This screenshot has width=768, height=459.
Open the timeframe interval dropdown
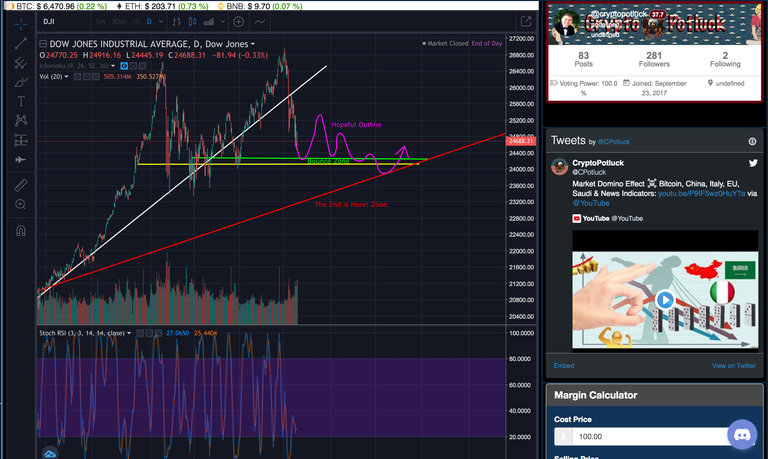pyautogui.click(x=161, y=22)
